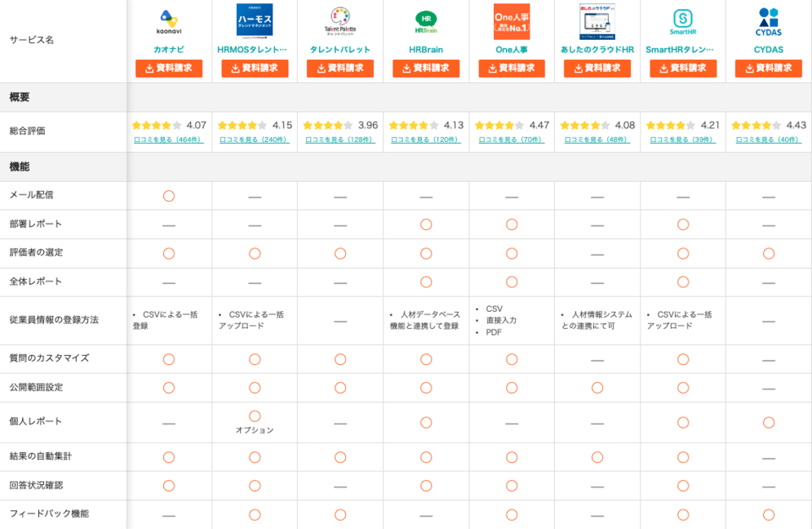812x529 pixels.
Task: Click the あしたのクラウドHR thumbnail image
Action: [x=597, y=21]
